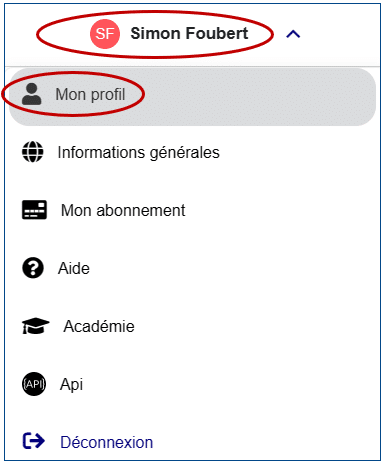Click the graduation cap icon
This screenshot has width=384, height=464.
pyautogui.click(x=35, y=326)
